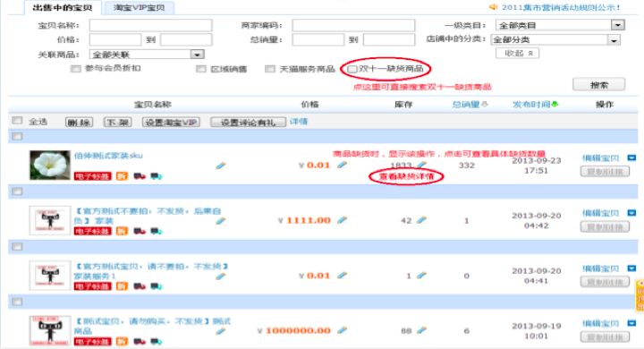Edit stock pencil icon beside 88
Viewport: 644px width, 349px height.
coord(422,330)
